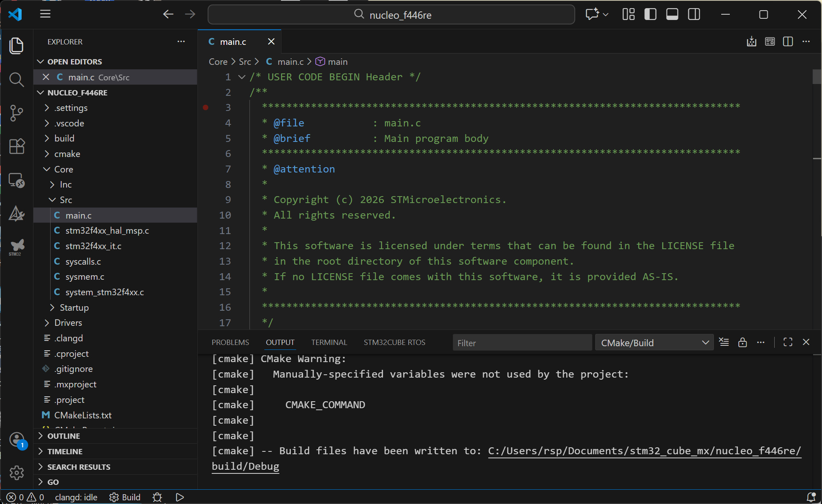
Task: Click the output Filter input field
Action: click(522, 343)
